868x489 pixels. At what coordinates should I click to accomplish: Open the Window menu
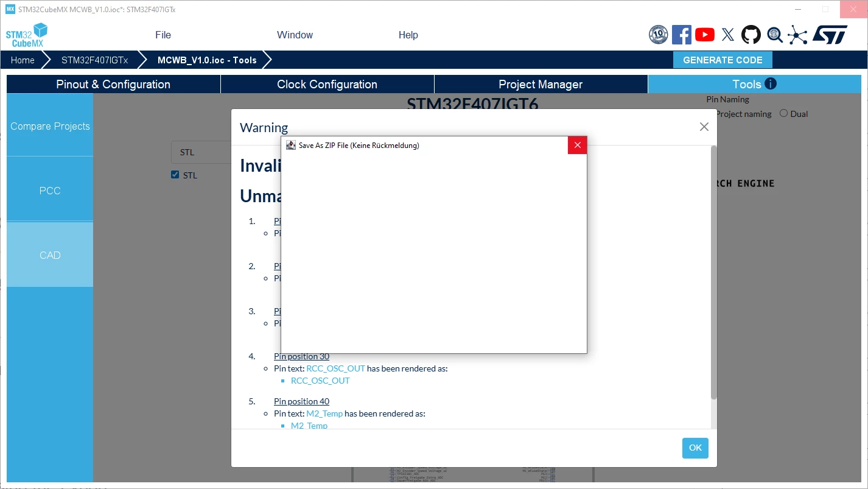pyautogui.click(x=295, y=35)
